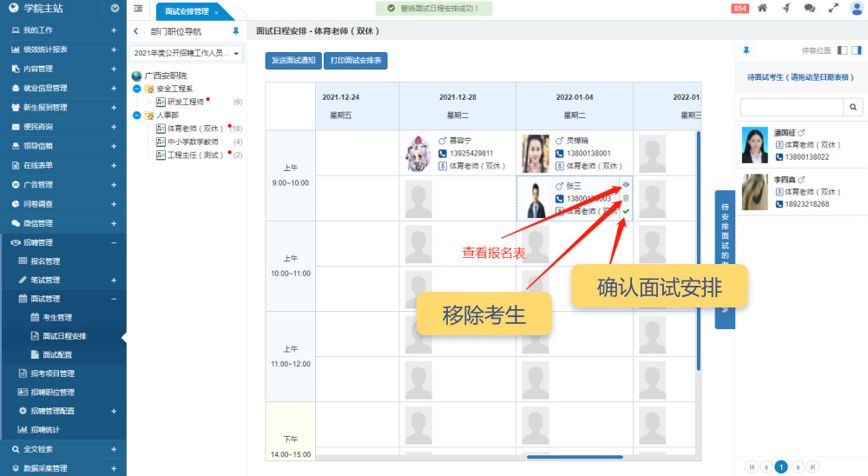Open the user avatar menu
The height and width of the screenshot is (476, 868).
pos(856,9)
